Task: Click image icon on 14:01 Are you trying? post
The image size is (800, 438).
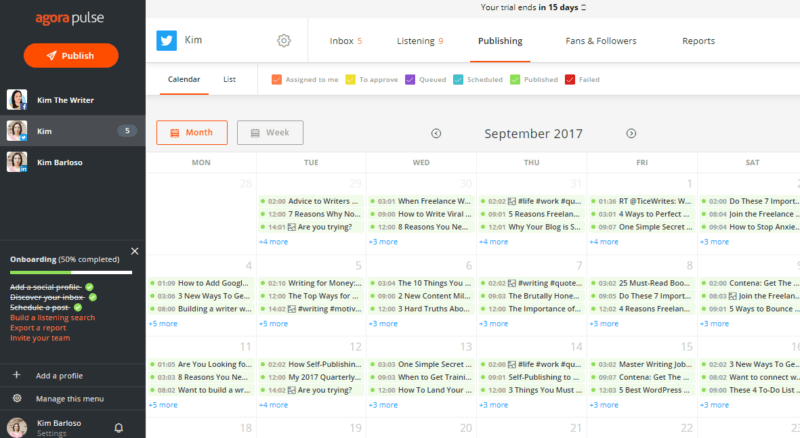Action: click(x=291, y=227)
